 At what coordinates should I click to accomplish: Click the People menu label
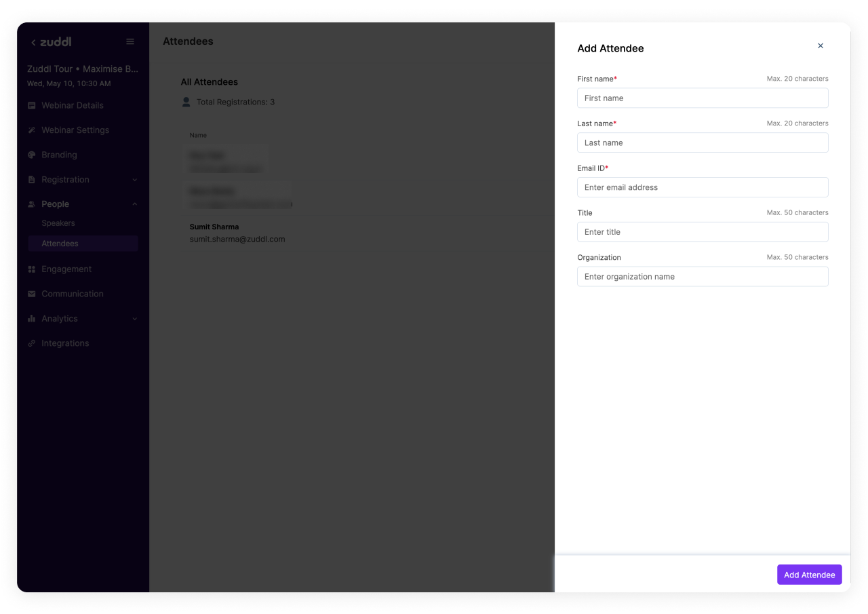click(x=56, y=204)
